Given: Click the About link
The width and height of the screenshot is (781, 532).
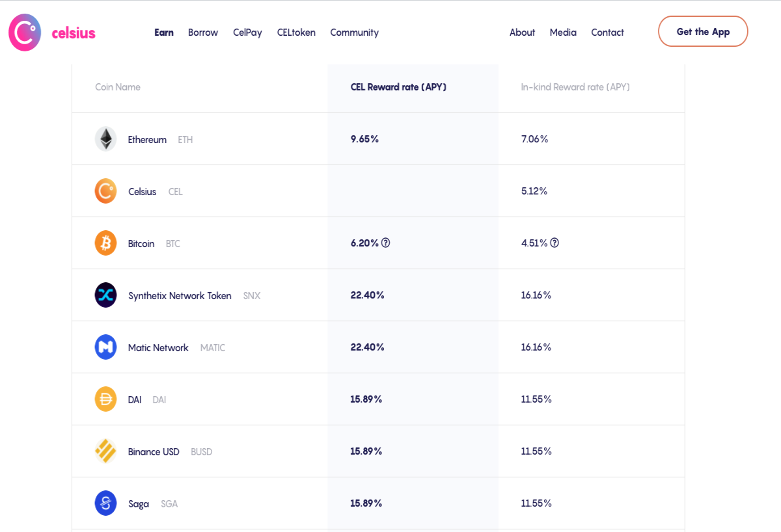Looking at the screenshot, I should [x=522, y=33].
